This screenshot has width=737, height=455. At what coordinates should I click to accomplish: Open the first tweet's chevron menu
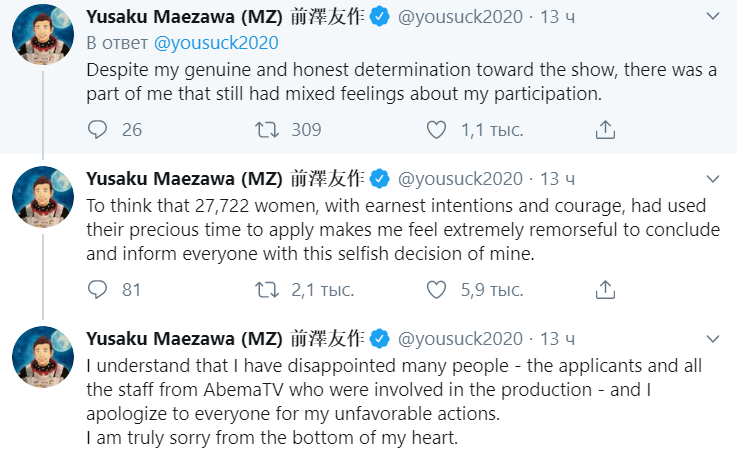(x=712, y=17)
